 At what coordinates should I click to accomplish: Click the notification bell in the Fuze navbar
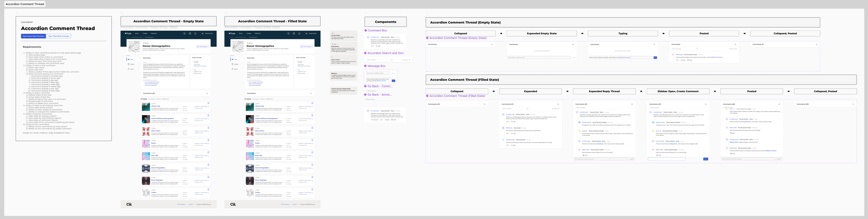pos(195,33)
